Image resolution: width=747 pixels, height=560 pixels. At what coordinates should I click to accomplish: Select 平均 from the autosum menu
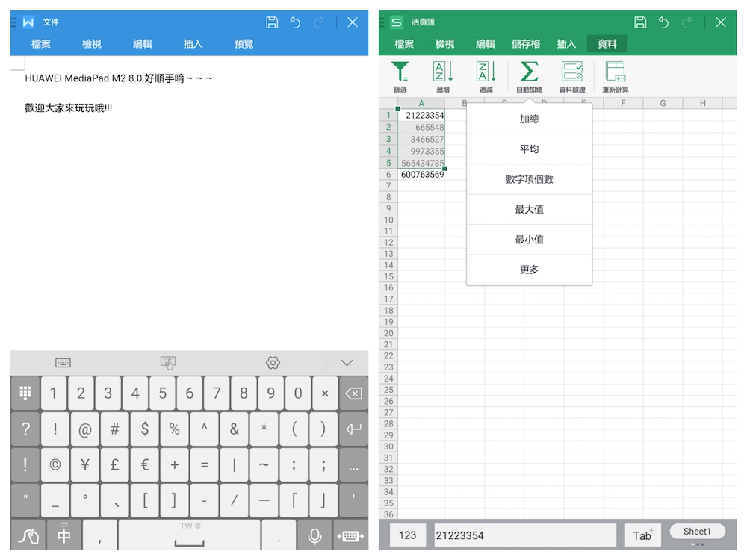click(x=529, y=149)
